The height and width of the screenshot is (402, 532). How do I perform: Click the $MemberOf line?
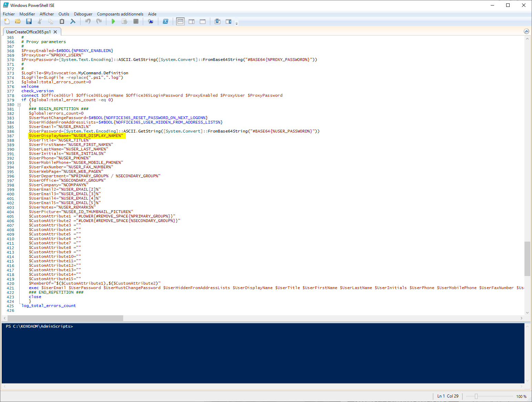(95, 283)
